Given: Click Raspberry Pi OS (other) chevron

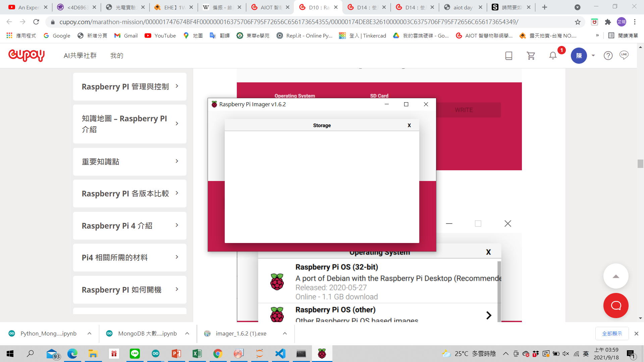Looking at the screenshot, I should pos(489,315).
